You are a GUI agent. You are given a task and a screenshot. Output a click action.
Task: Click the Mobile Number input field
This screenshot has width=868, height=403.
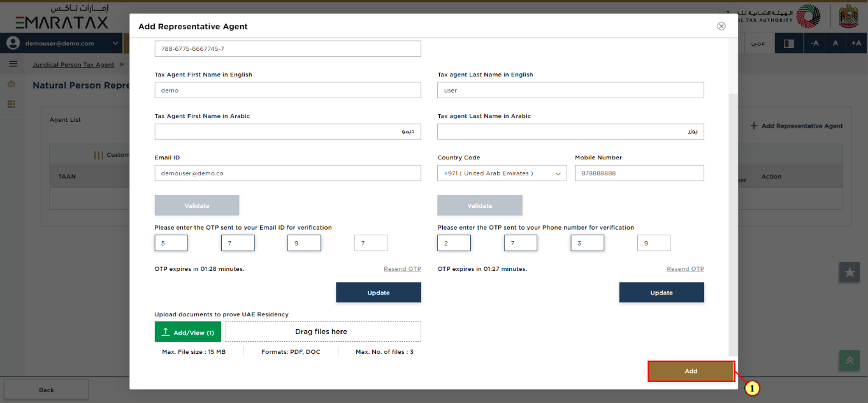point(639,173)
